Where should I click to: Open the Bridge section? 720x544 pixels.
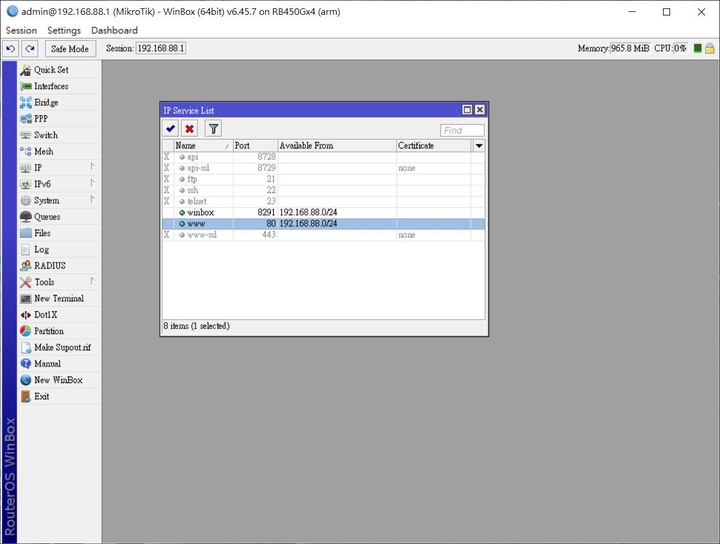[x=59, y=102]
